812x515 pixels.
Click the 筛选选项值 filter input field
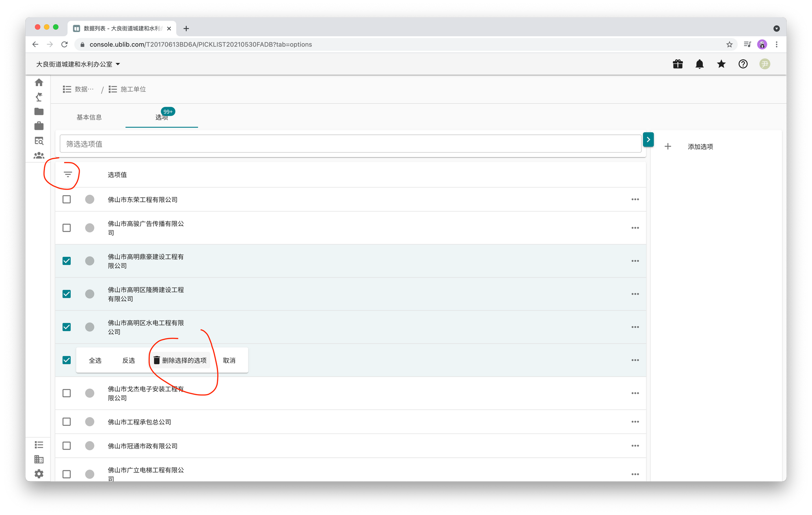coord(350,144)
